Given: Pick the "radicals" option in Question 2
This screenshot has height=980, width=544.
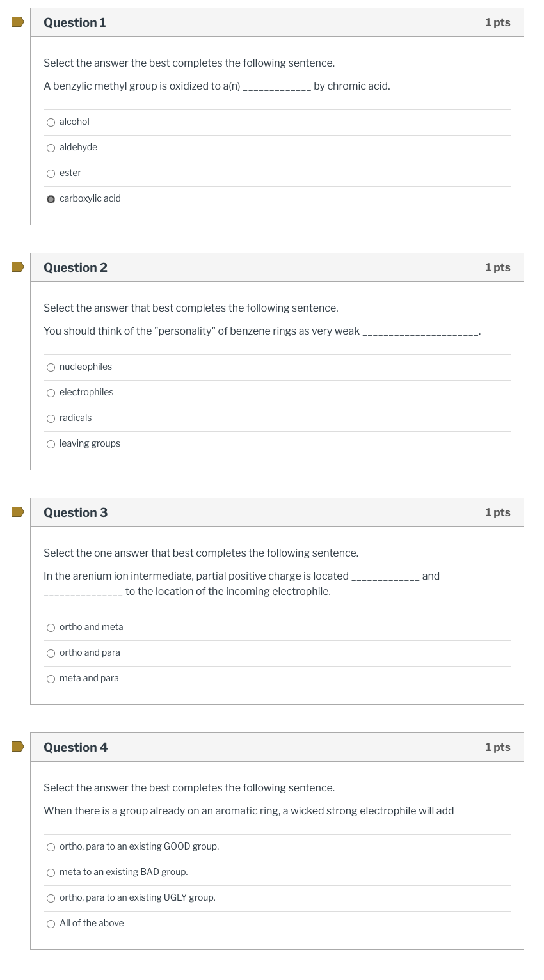Looking at the screenshot, I should click(51, 418).
